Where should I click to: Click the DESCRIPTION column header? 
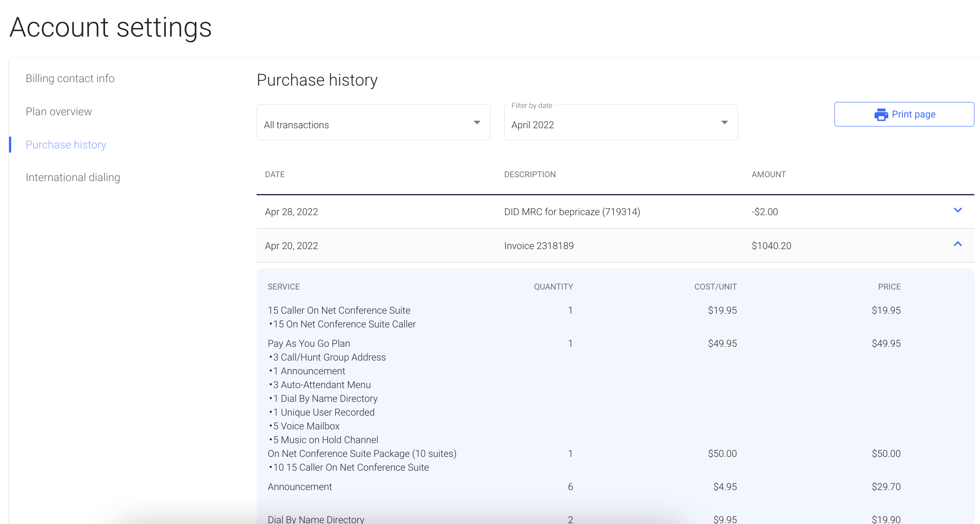click(530, 174)
